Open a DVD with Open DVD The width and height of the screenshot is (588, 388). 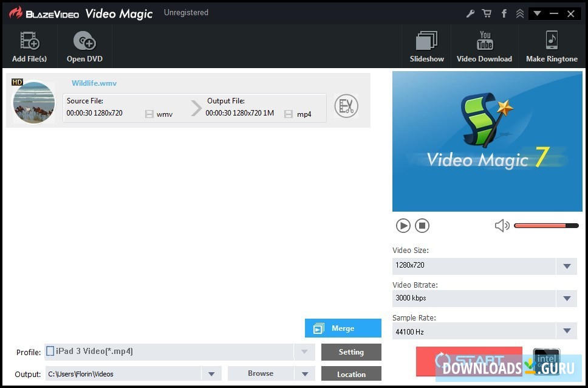coord(84,46)
